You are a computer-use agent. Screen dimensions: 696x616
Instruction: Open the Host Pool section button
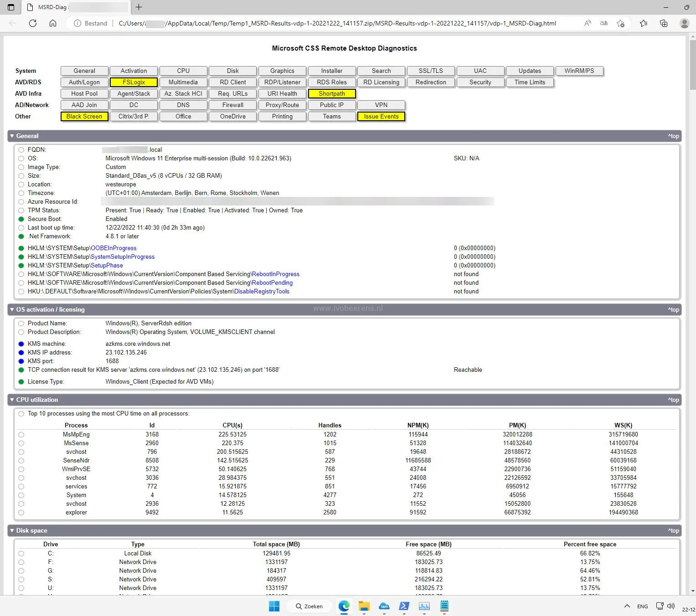[84, 93]
